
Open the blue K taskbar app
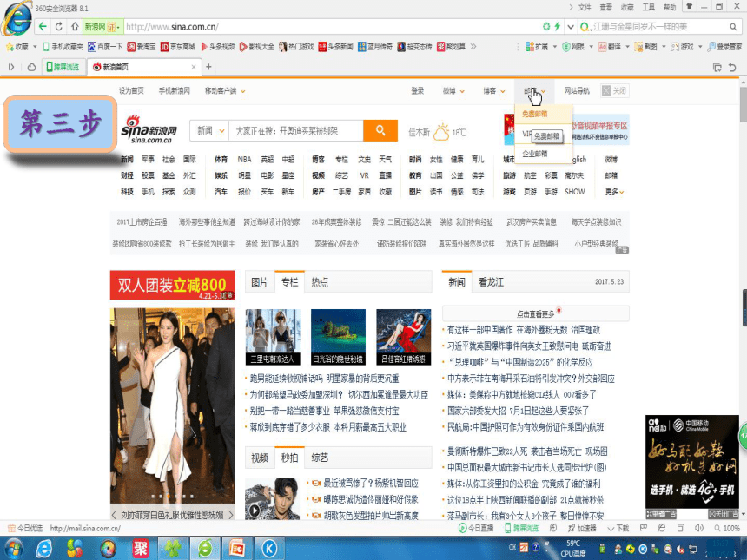coord(269,549)
